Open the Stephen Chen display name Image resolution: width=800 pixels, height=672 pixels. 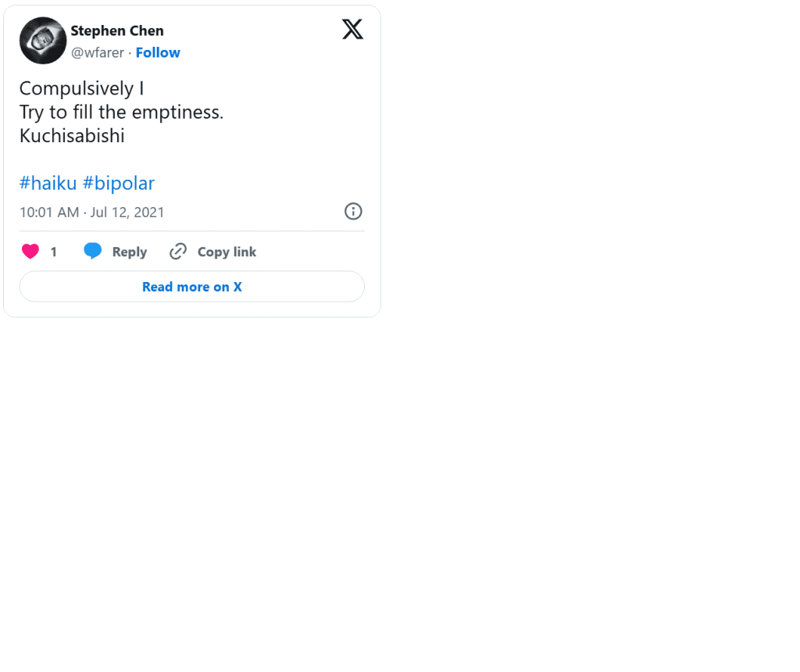point(117,30)
